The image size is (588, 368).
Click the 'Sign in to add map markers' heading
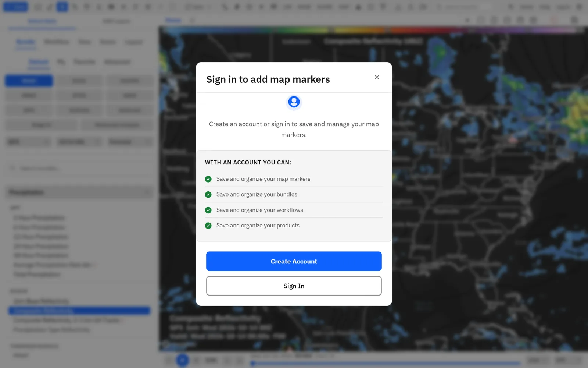tap(268, 79)
